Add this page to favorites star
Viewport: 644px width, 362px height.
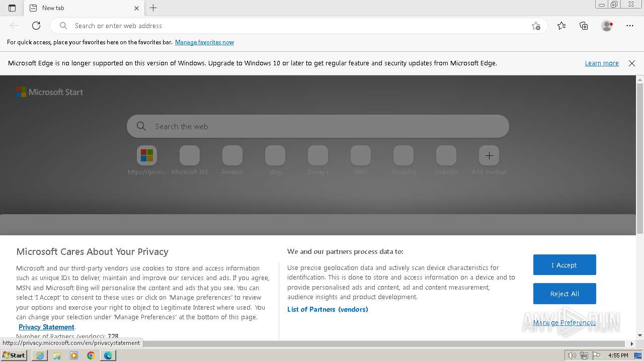(x=536, y=26)
